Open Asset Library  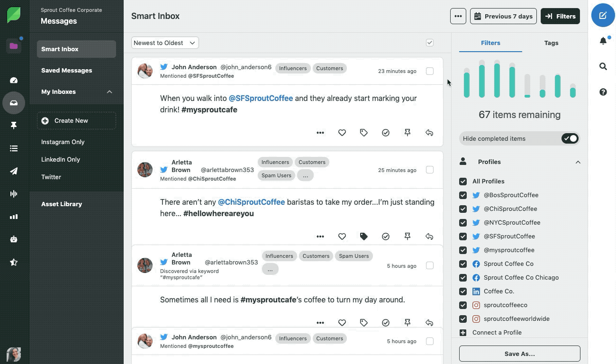pyautogui.click(x=62, y=204)
